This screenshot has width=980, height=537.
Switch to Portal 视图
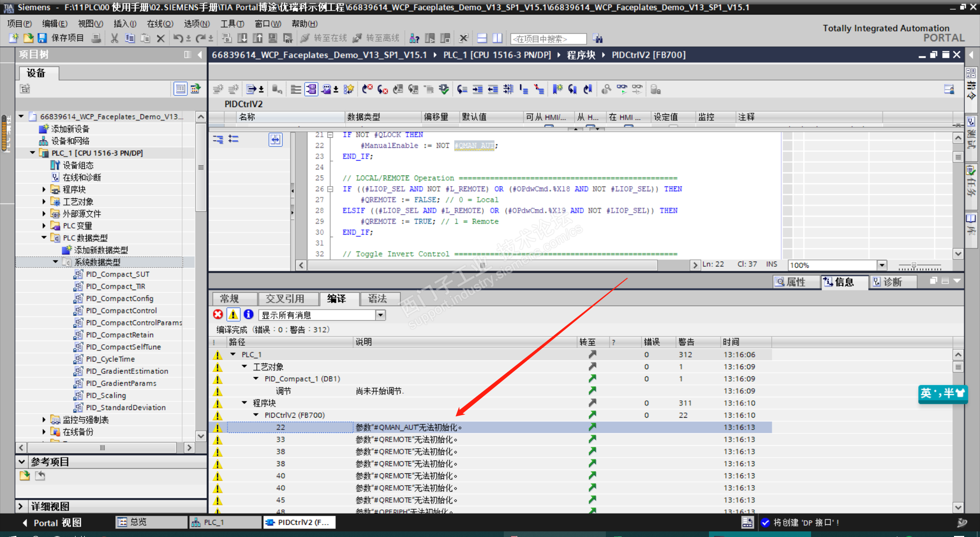point(52,523)
